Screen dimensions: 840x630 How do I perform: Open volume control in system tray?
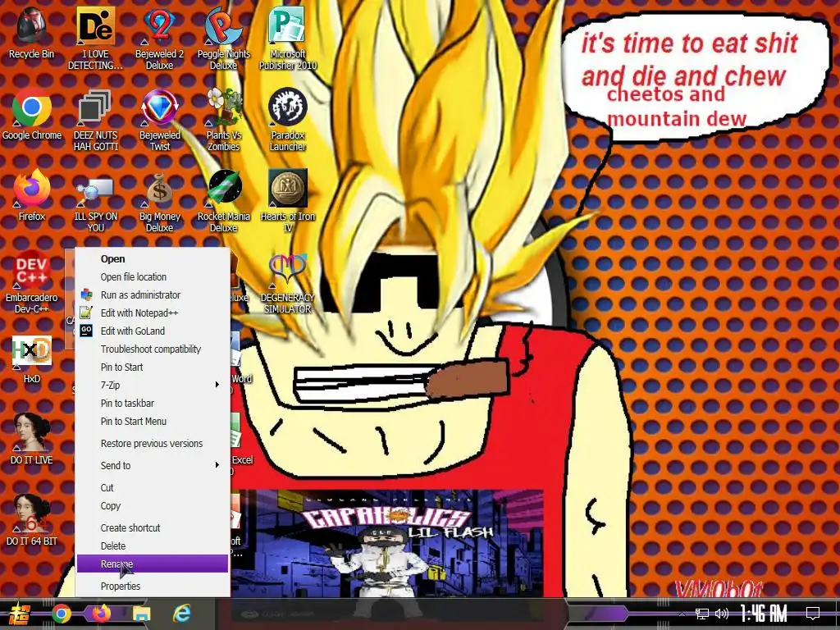722,614
